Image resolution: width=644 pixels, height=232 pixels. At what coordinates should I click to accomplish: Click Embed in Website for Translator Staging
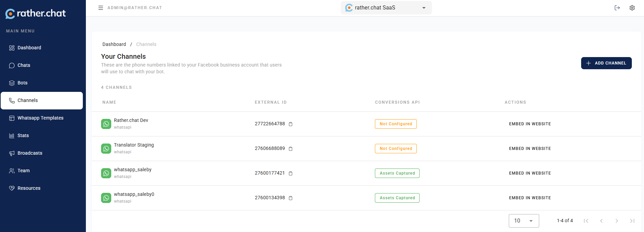[x=530, y=149]
